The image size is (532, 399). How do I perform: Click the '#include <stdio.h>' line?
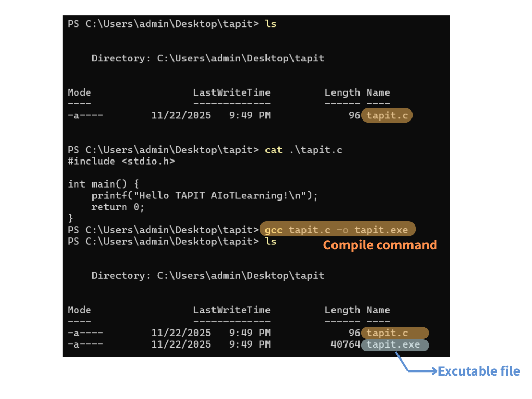121,162
